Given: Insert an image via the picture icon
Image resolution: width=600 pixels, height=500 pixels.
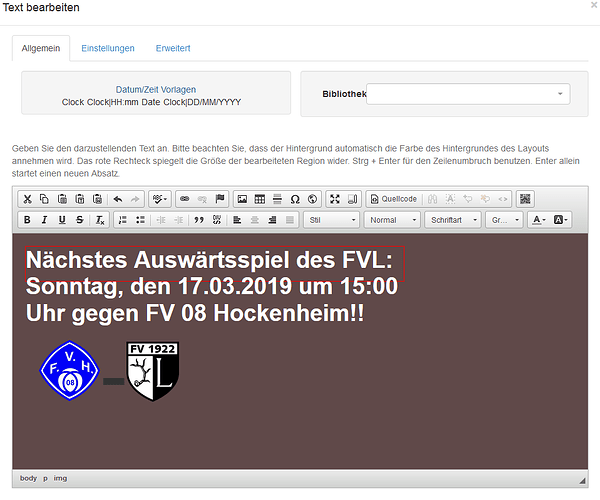Looking at the screenshot, I should click(x=242, y=199).
